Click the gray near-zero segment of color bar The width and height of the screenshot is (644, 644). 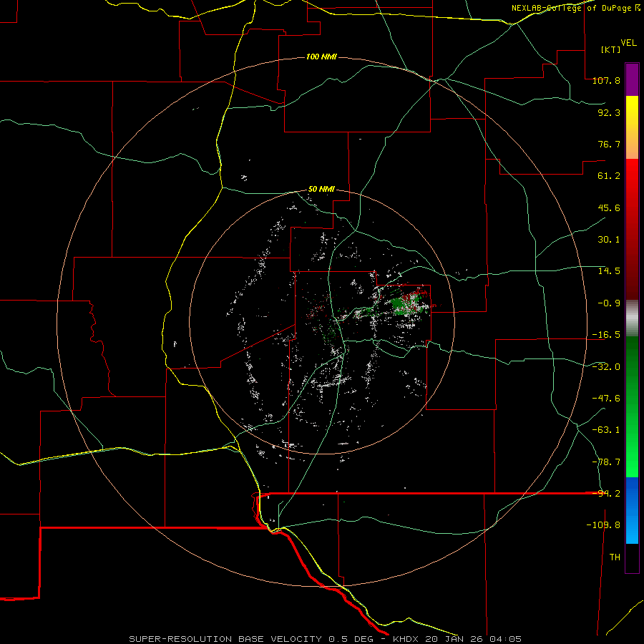click(x=632, y=318)
